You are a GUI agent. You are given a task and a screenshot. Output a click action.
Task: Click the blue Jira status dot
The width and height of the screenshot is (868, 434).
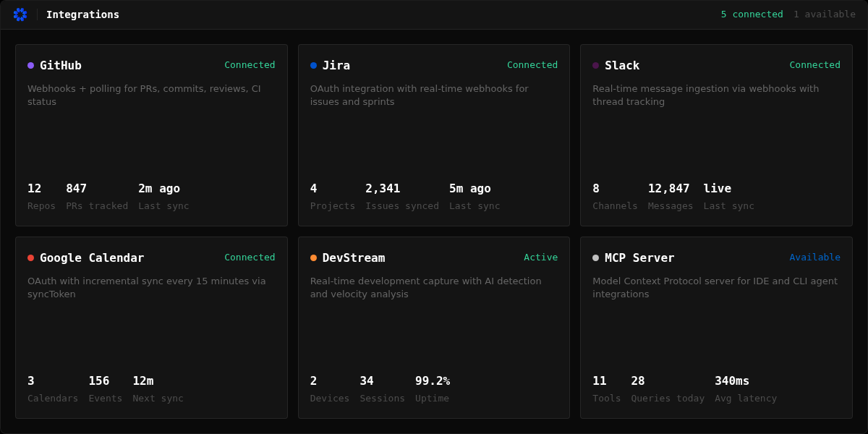pyautogui.click(x=313, y=65)
